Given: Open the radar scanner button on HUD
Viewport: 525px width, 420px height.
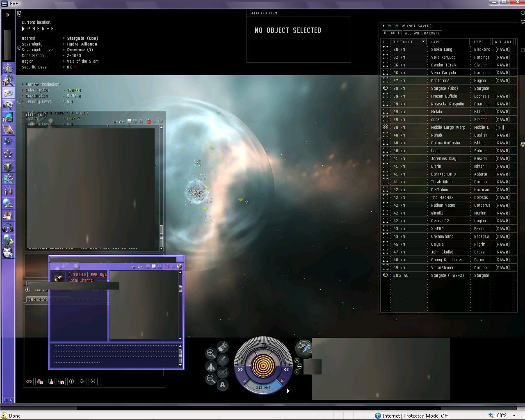Looking at the screenshot, I should click(223, 360).
